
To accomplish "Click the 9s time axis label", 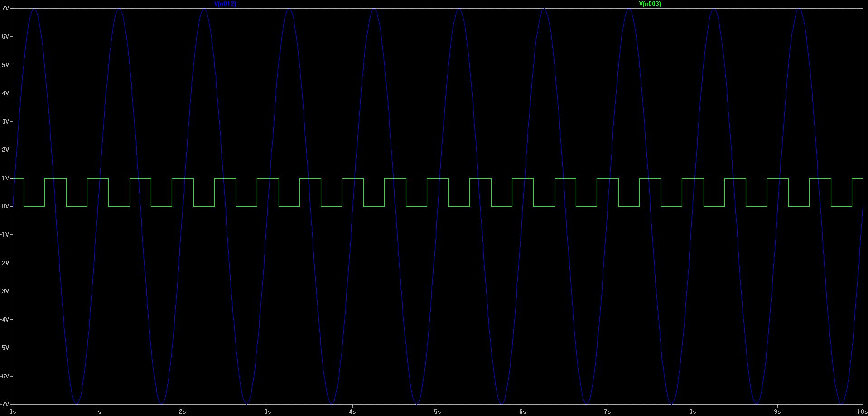I will [x=777, y=412].
